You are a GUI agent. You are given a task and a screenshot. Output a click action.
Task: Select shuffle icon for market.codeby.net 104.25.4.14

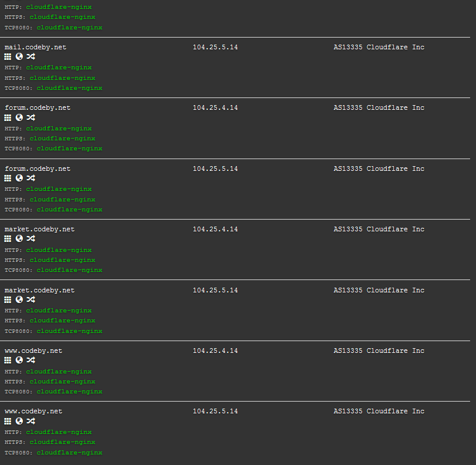pos(31,238)
